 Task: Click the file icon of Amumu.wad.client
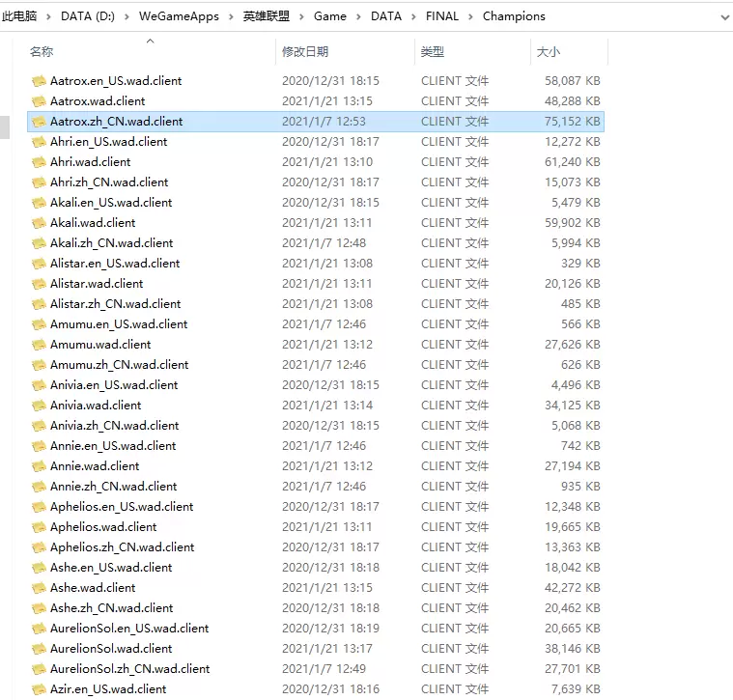coord(39,345)
